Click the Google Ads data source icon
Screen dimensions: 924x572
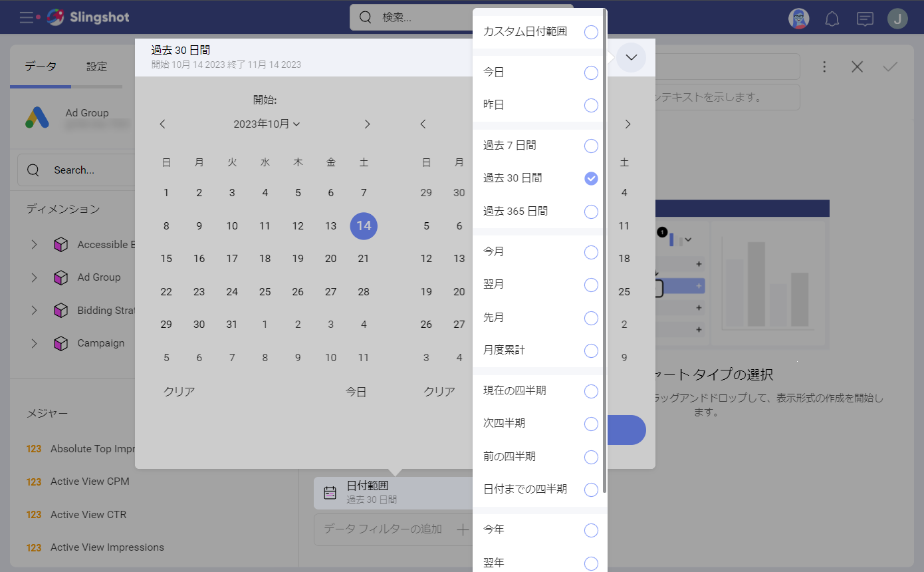pyautogui.click(x=37, y=117)
